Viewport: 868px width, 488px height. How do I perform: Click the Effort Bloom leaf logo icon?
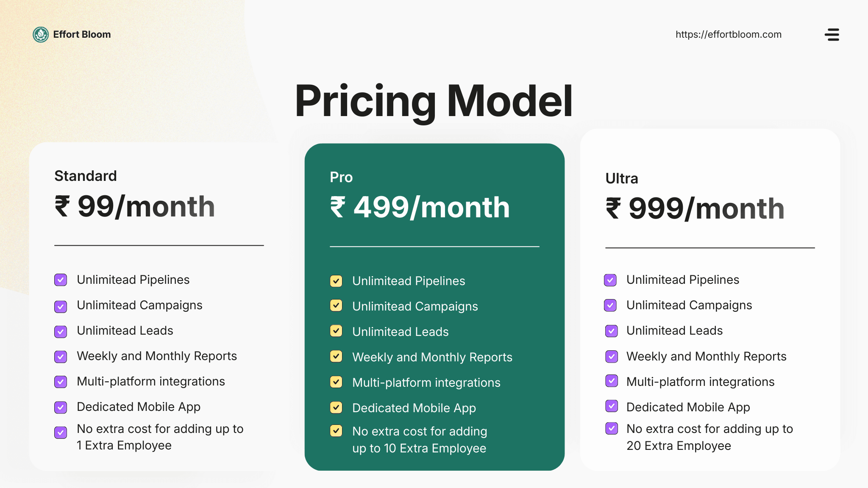(41, 35)
